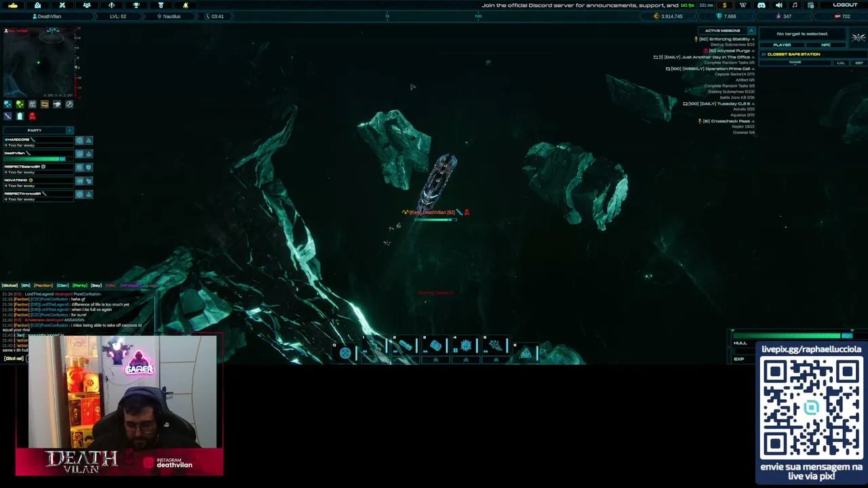Click the LOGOUT button
The image size is (868, 488).
(x=845, y=5)
